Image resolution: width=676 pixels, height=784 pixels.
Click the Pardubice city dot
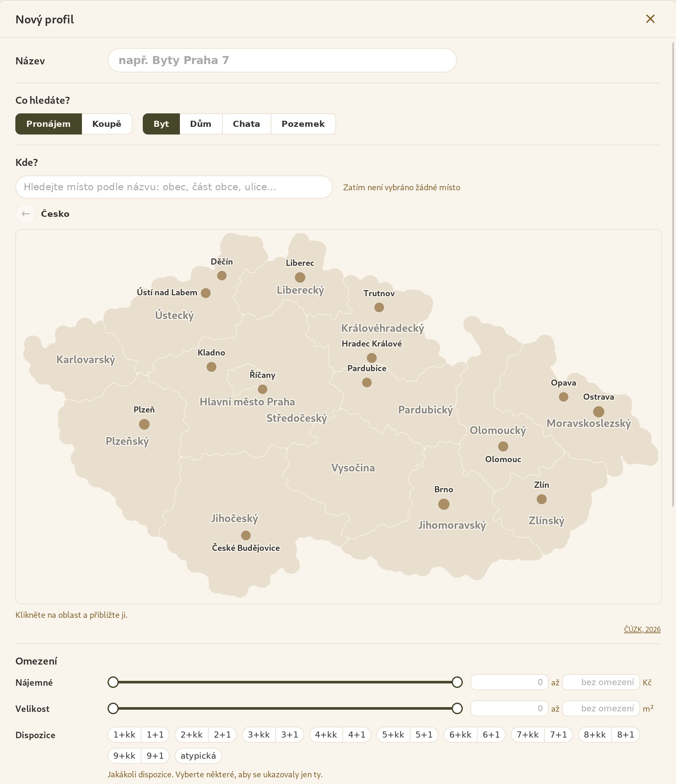point(367,382)
